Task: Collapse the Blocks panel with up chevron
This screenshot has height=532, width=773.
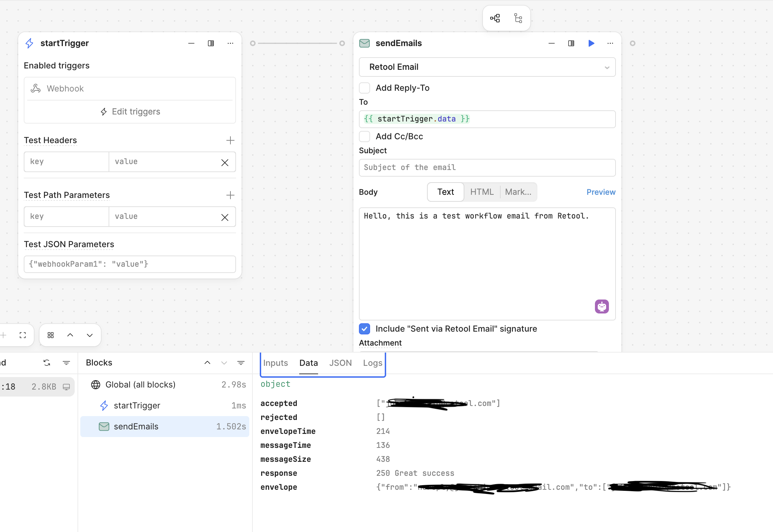Action: point(207,363)
